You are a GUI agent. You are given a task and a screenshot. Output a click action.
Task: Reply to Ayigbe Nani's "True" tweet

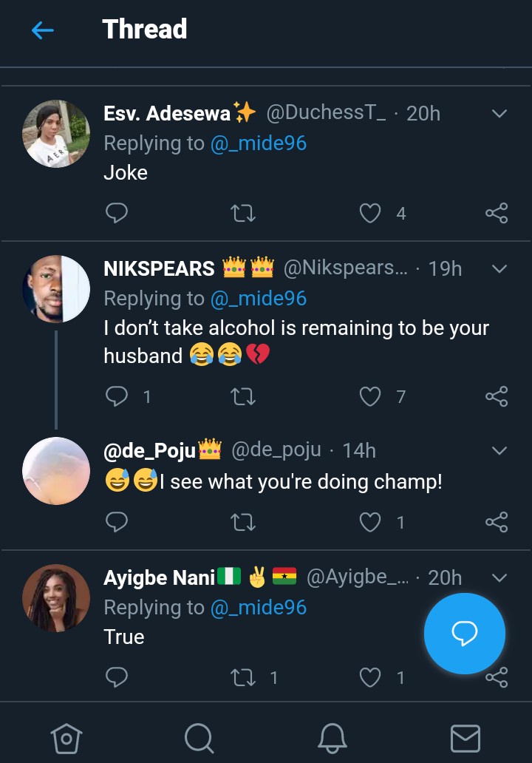click(117, 677)
